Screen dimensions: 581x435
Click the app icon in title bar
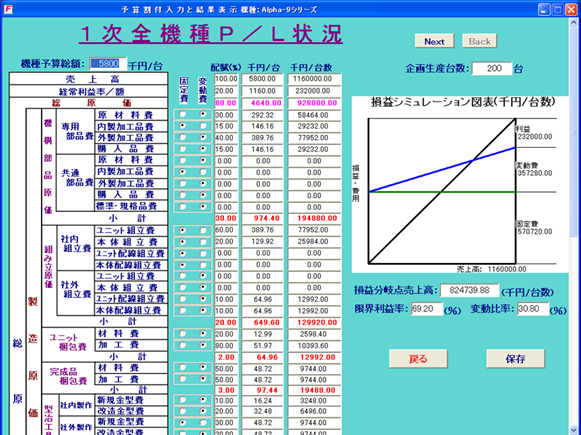point(7,9)
